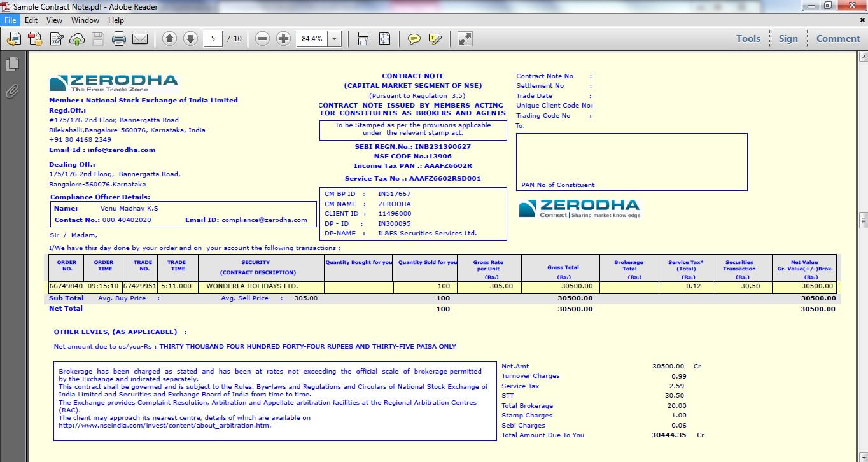Image resolution: width=868 pixels, height=462 pixels.
Task: Open the Sign pane
Action: pos(788,39)
